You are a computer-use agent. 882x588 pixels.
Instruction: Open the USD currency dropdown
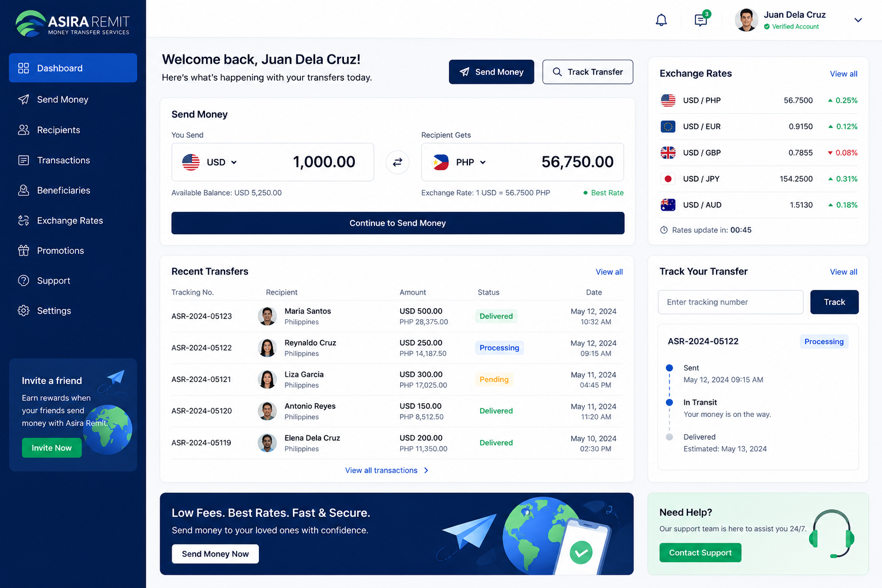coord(222,163)
